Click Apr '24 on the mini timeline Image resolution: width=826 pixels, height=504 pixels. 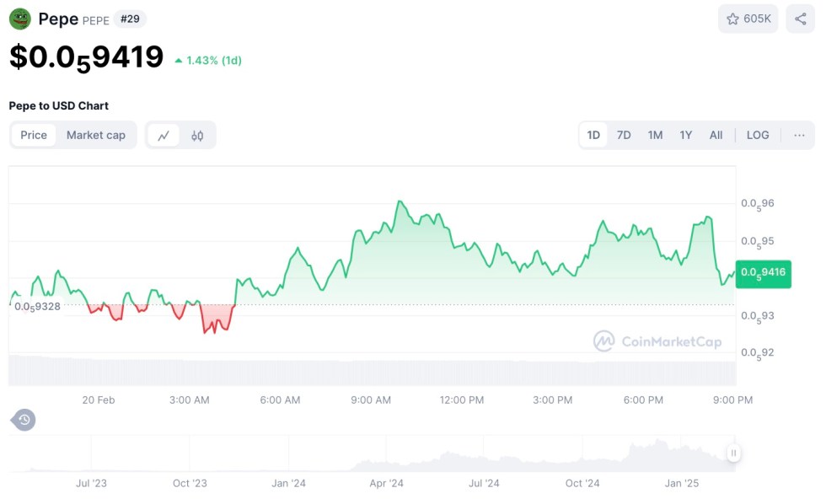[387, 483]
